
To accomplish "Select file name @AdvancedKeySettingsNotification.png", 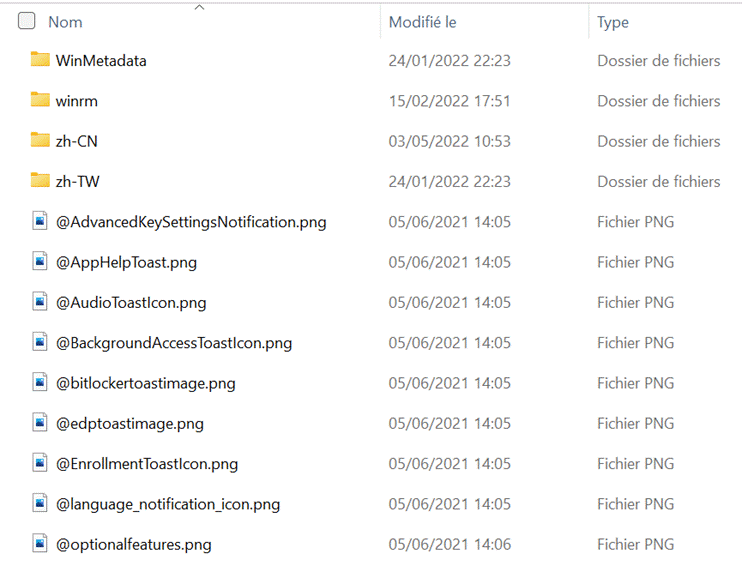I will point(191,222).
